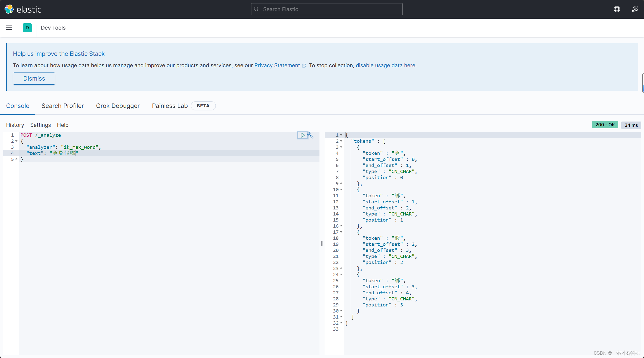This screenshot has height=358, width=644.
Task: Open the help life-ring icon in header
Action: [x=617, y=9]
